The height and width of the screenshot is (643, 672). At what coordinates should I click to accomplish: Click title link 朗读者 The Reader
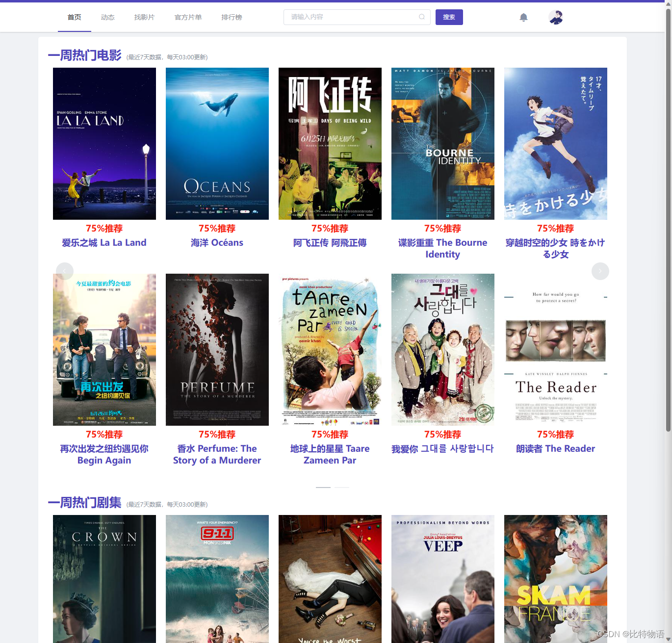click(x=555, y=449)
